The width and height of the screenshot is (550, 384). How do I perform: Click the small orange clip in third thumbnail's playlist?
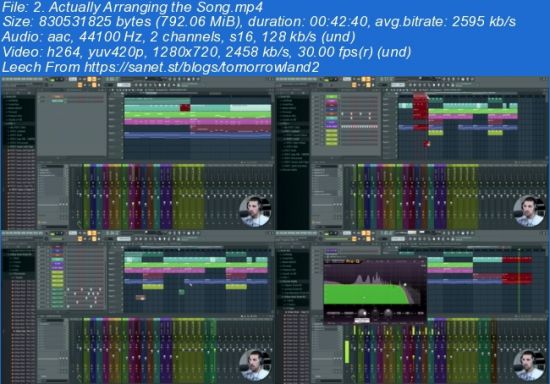pos(141,298)
